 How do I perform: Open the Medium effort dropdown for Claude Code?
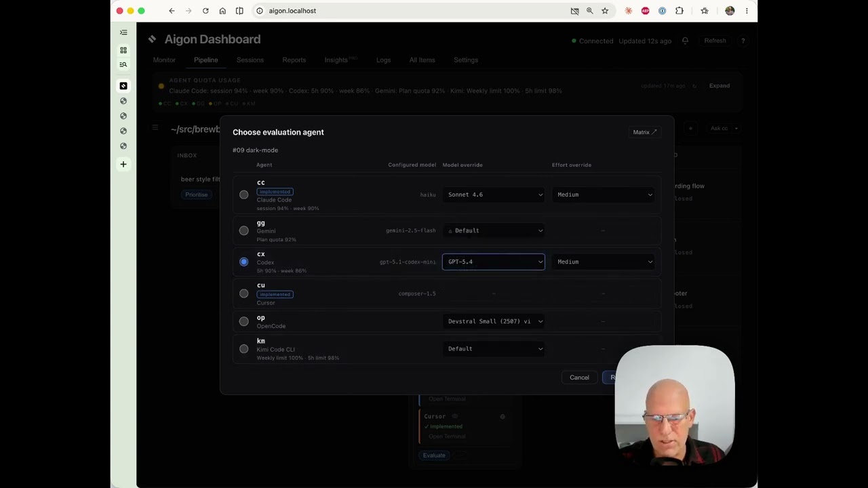pos(604,195)
